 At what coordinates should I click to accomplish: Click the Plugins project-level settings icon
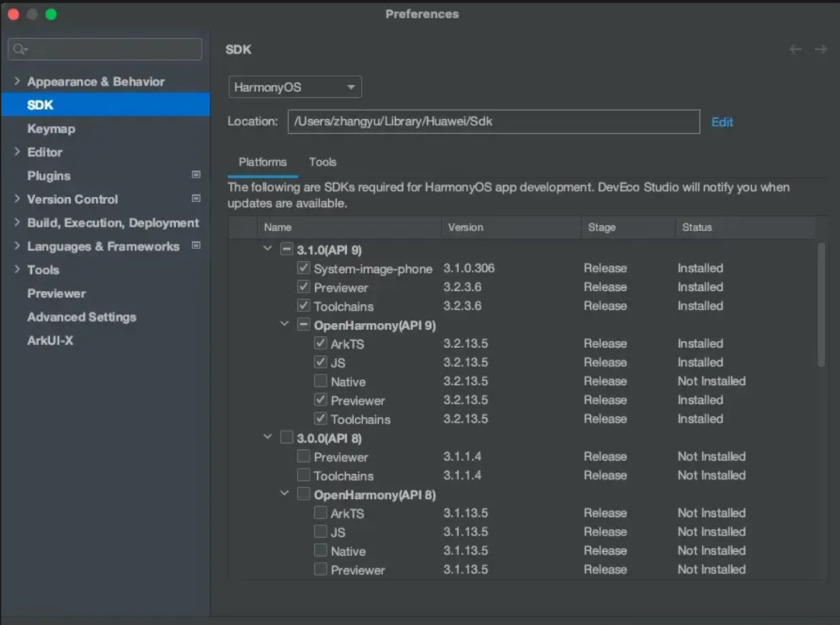(x=196, y=175)
